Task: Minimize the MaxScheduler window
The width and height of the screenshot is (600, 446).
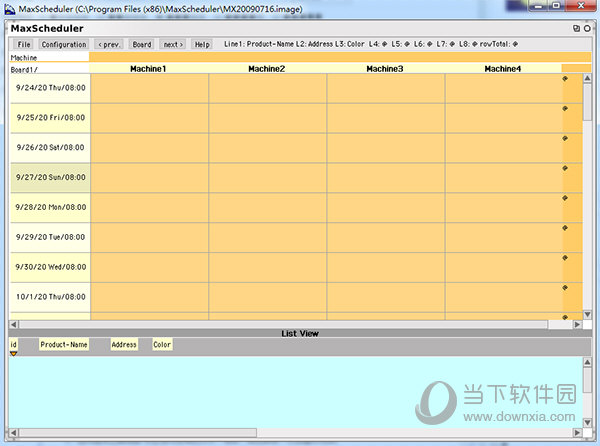Action: [x=540, y=6]
